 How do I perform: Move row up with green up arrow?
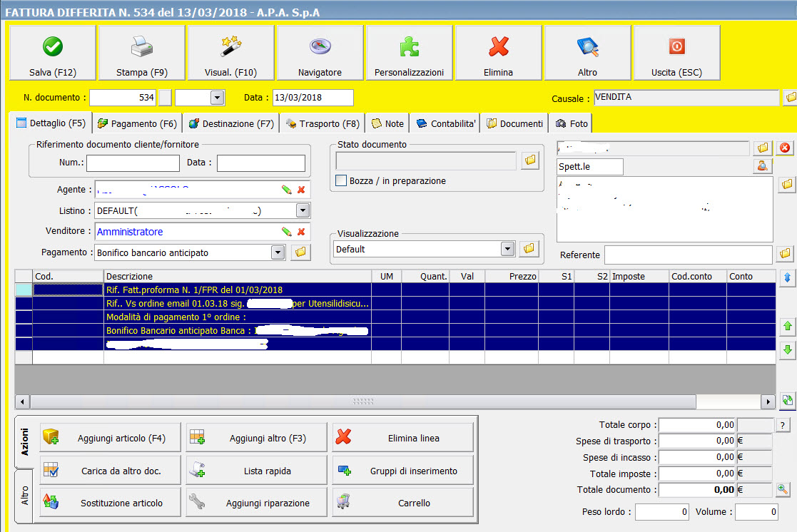[x=787, y=326]
